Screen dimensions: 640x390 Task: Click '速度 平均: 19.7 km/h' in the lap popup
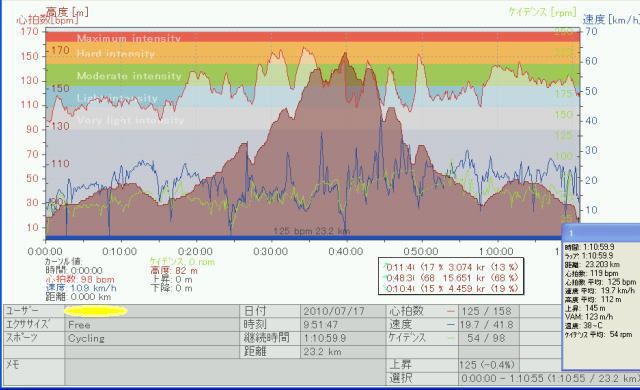[600, 291]
